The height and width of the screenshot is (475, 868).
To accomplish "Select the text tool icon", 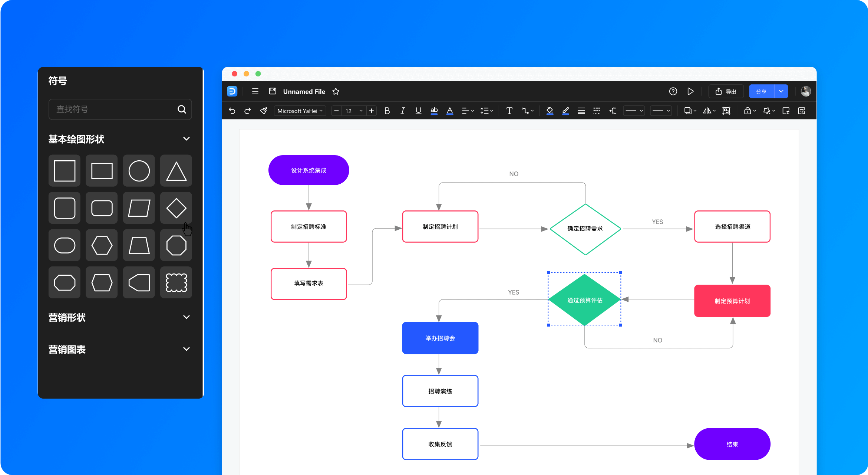I will tap(509, 111).
